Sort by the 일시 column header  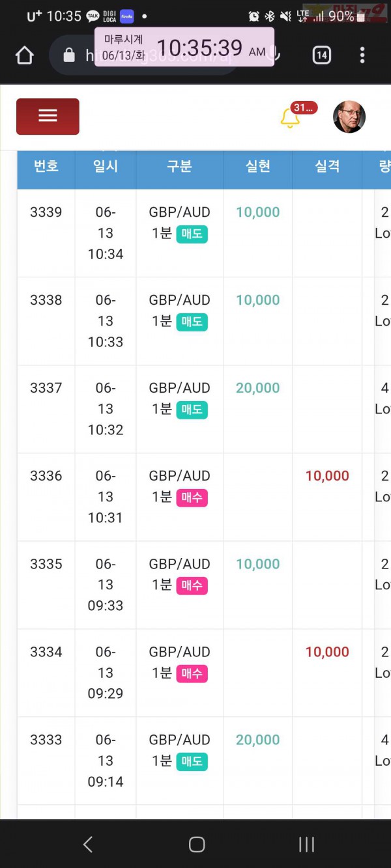pyautogui.click(x=106, y=166)
